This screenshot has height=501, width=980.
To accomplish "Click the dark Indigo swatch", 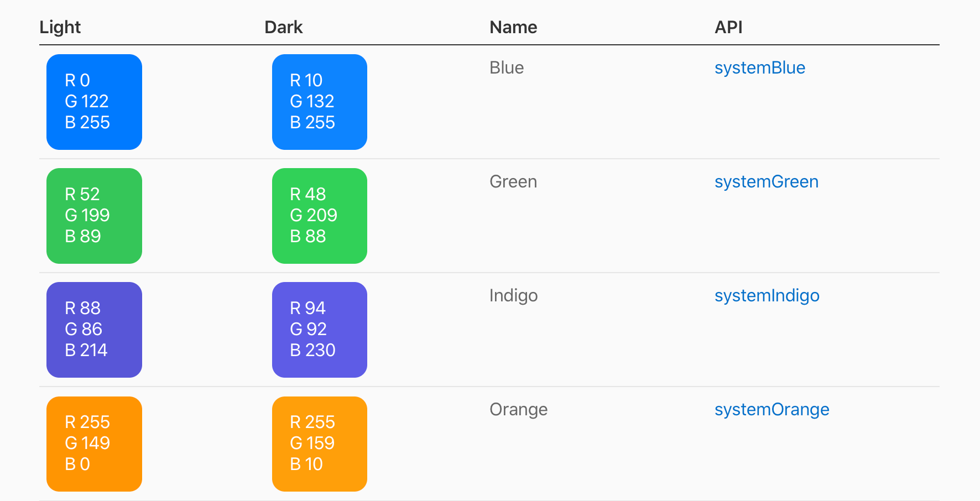I will (x=320, y=330).
